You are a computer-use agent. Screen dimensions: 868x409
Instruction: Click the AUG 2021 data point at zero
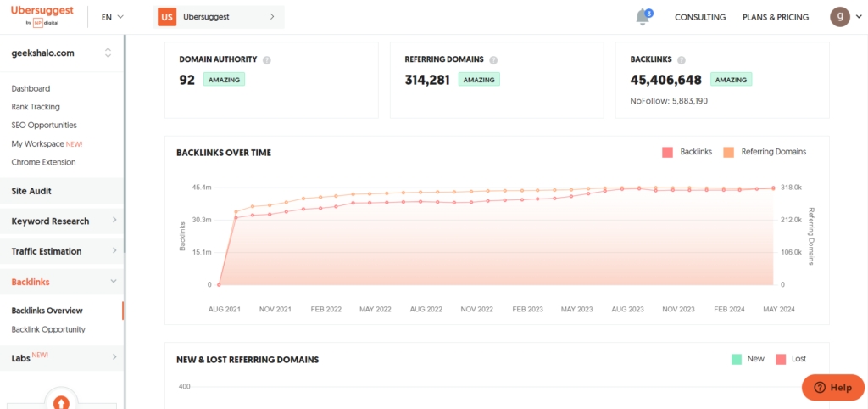(219, 285)
